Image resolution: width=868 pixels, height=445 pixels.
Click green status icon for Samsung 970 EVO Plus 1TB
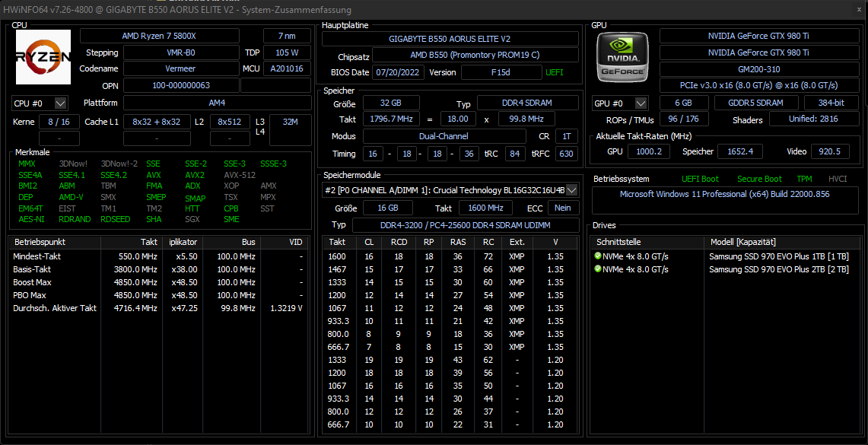(x=598, y=256)
